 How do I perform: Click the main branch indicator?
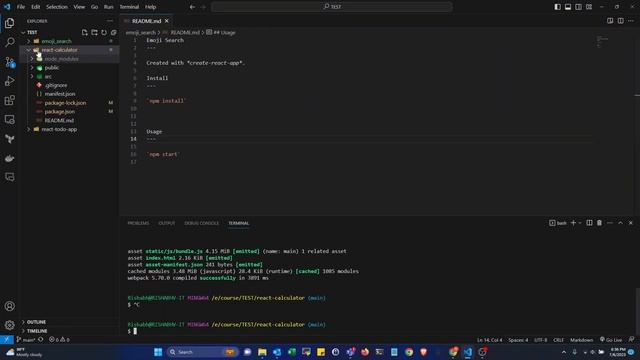click(26, 340)
